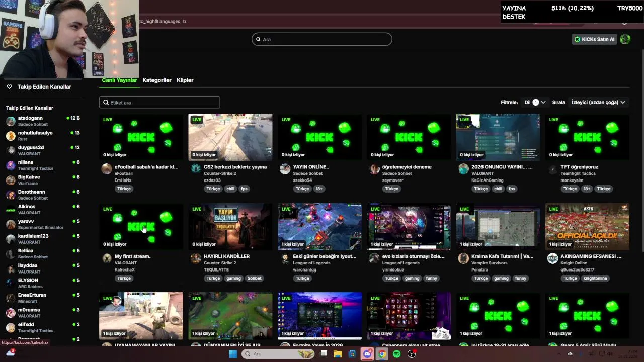644x362 pixels.
Task: Click heart icon beside Takip Edilen Kanallar
Action: (9, 87)
